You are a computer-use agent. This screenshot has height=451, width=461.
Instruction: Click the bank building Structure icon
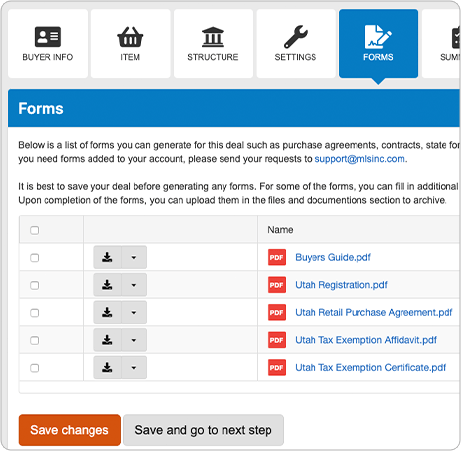pyautogui.click(x=213, y=37)
